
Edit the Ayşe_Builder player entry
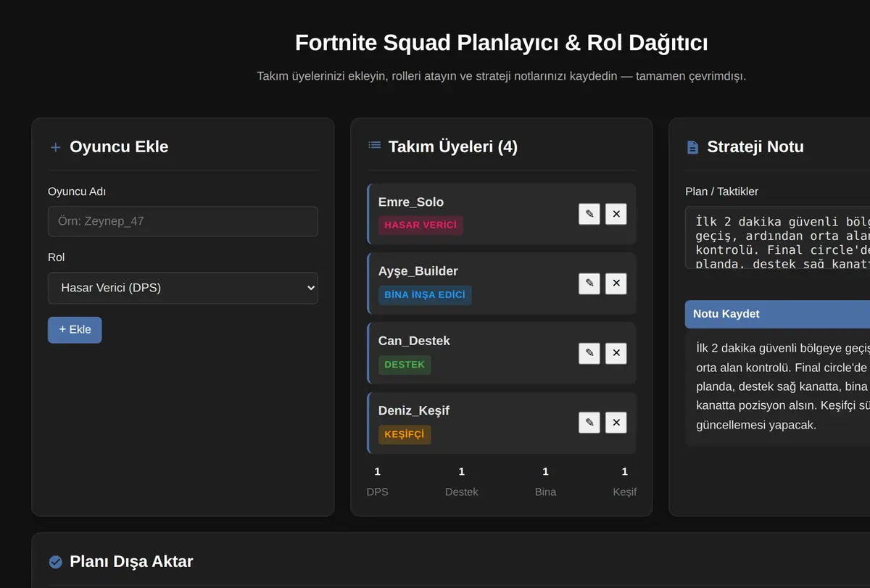tap(589, 283)
